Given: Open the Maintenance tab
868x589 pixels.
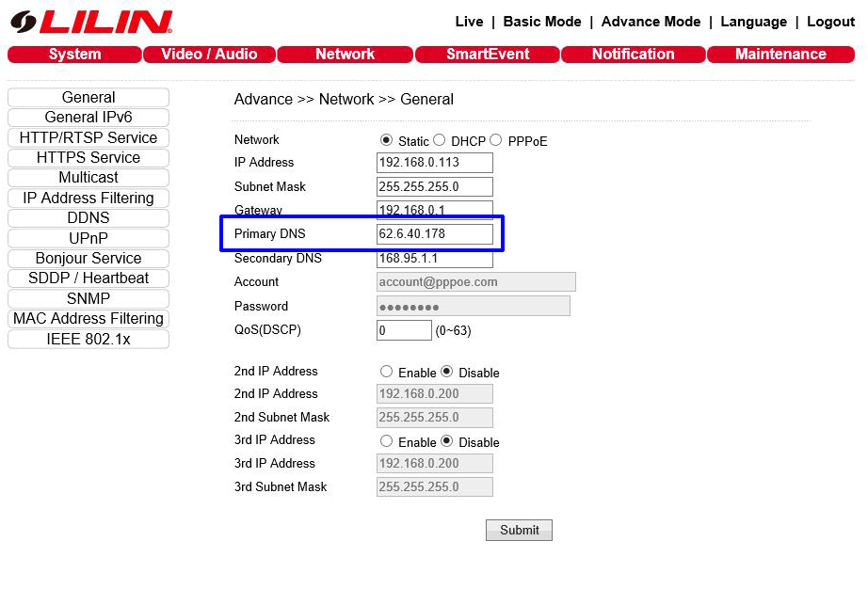Looking at the screenshot, I should pos(780,55).
